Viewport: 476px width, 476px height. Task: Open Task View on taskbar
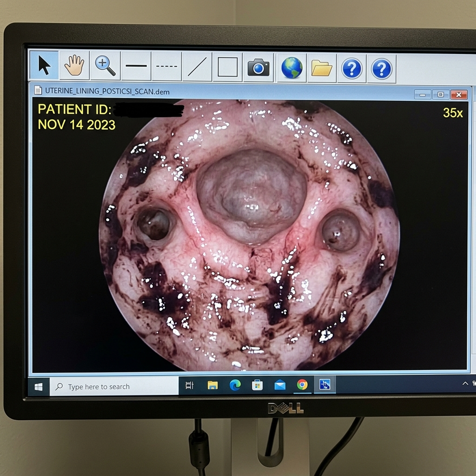[x=190, y=385]
